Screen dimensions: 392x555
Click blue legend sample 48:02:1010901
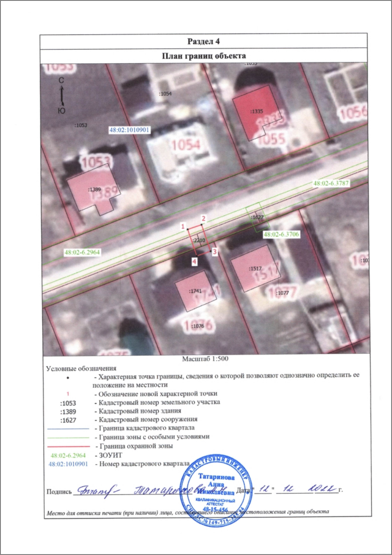68,464
